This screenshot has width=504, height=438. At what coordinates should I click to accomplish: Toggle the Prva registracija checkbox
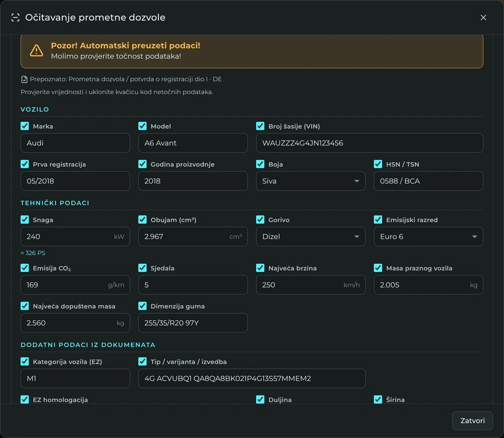25,164
